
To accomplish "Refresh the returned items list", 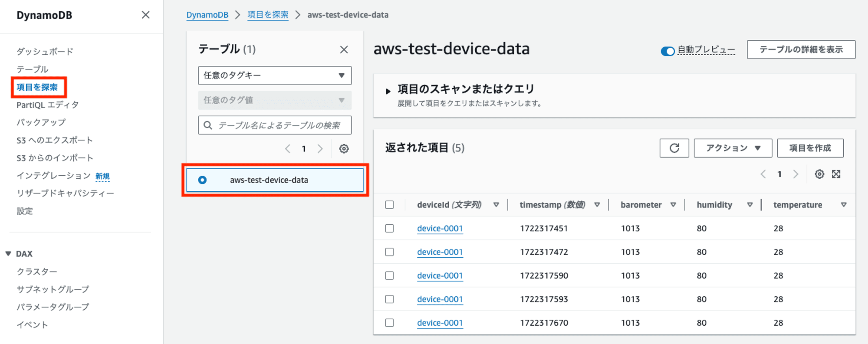I will pos(674,148).
